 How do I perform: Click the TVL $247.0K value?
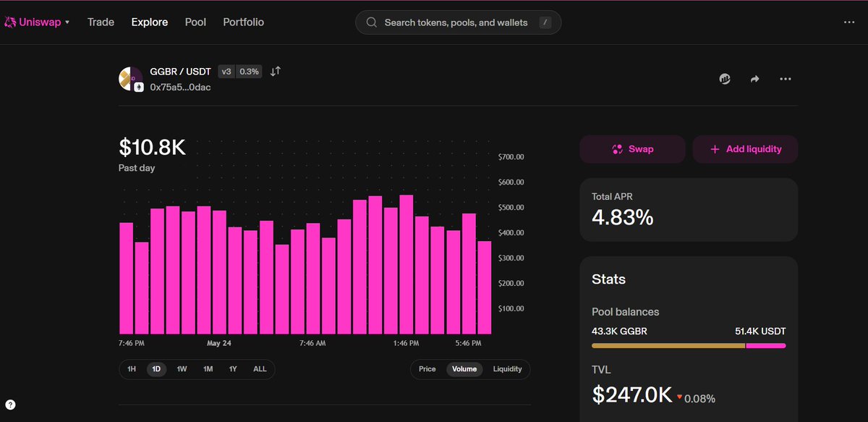coord(632,394)
